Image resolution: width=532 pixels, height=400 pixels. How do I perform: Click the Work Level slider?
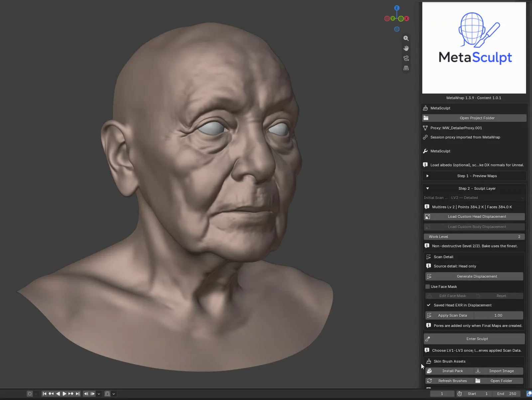[x=474, y=237]
